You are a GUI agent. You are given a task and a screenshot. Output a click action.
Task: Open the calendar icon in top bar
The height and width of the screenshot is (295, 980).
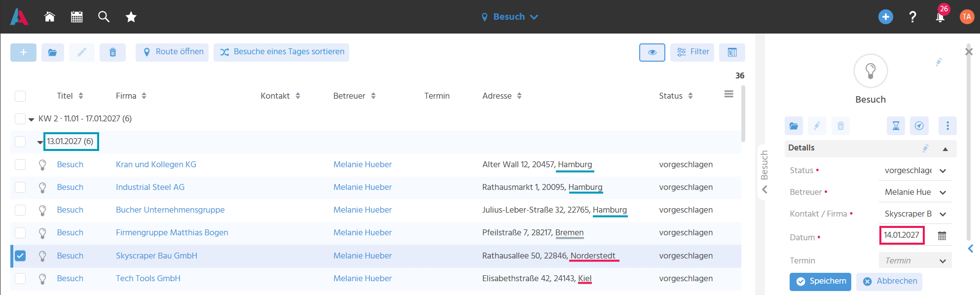pyautogui.click(x=76, y=17)
